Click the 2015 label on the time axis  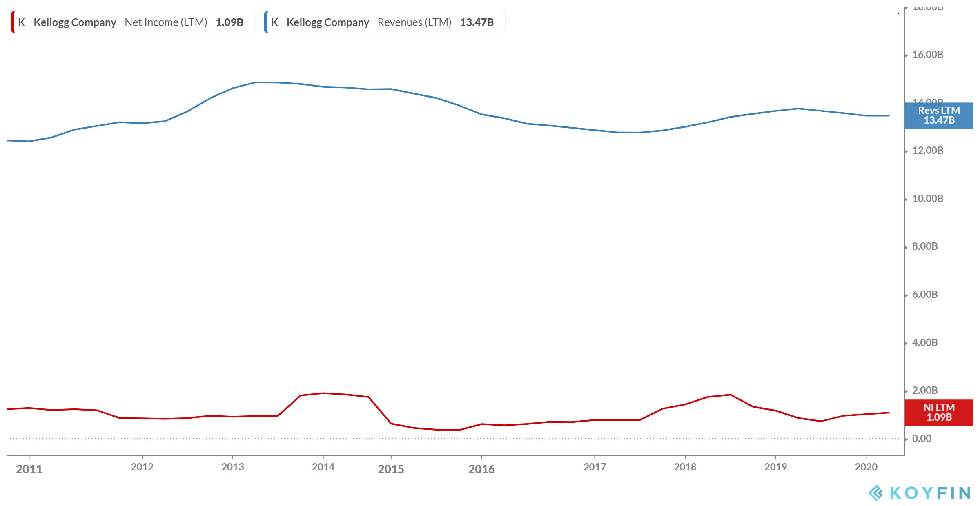click(x=391, y=469)
